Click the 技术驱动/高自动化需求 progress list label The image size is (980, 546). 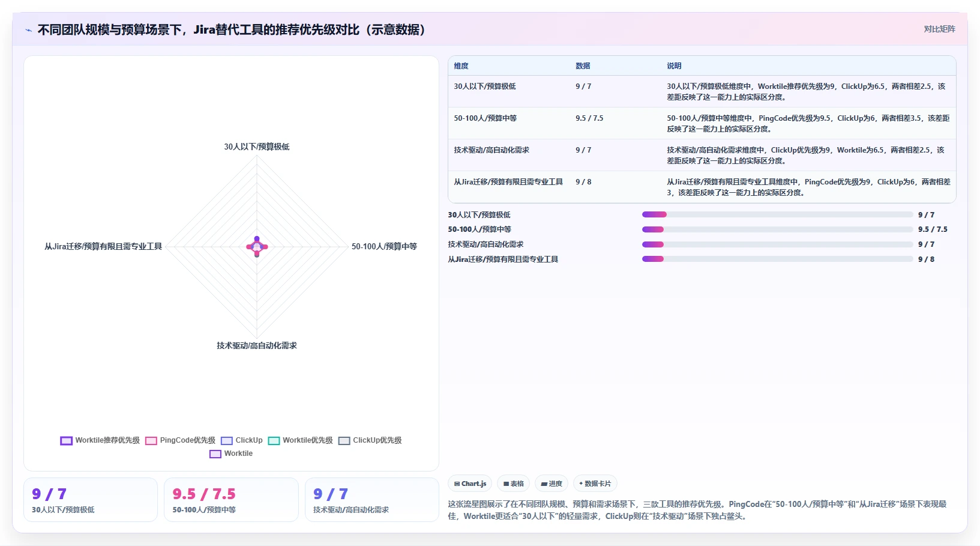485,244
